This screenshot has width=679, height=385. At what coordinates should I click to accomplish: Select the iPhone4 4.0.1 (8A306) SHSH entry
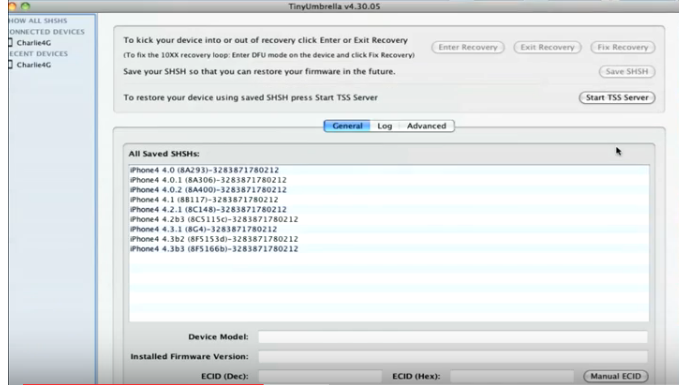click(x=389, y=180)
